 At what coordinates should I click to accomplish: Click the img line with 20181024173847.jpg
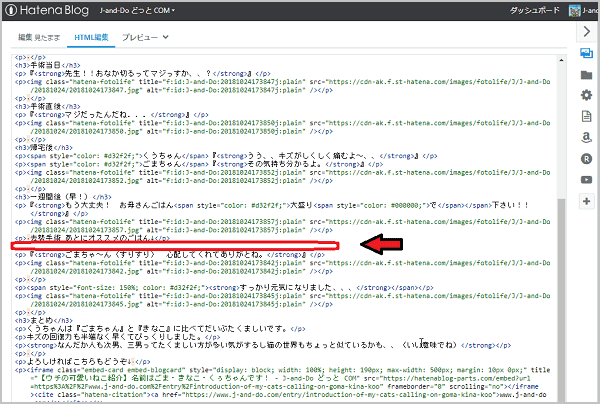point(282,86)
